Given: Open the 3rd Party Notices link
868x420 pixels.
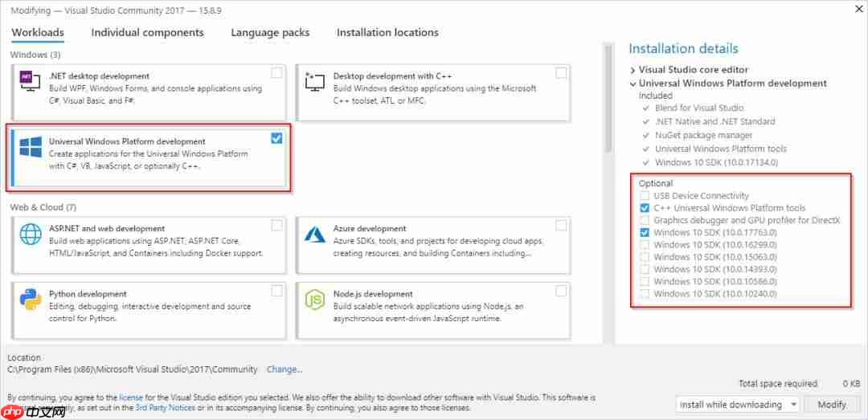Looking at the screenshot, I should tap(166, 408).
